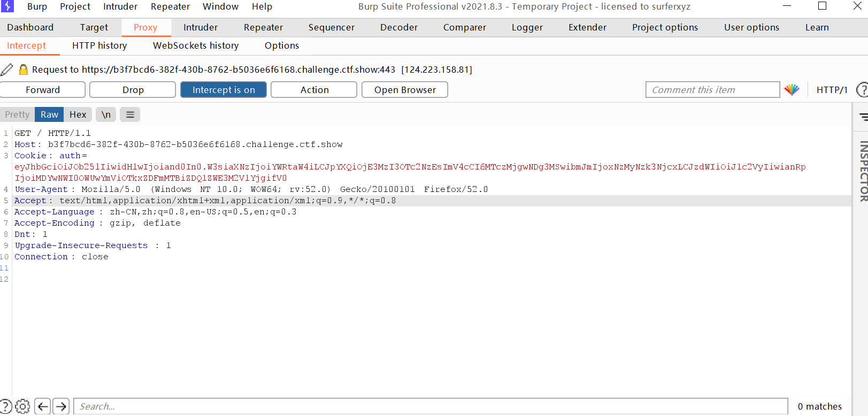The image size is (868, 416).
Task: Open the Help menu
Action: point(262,6)
